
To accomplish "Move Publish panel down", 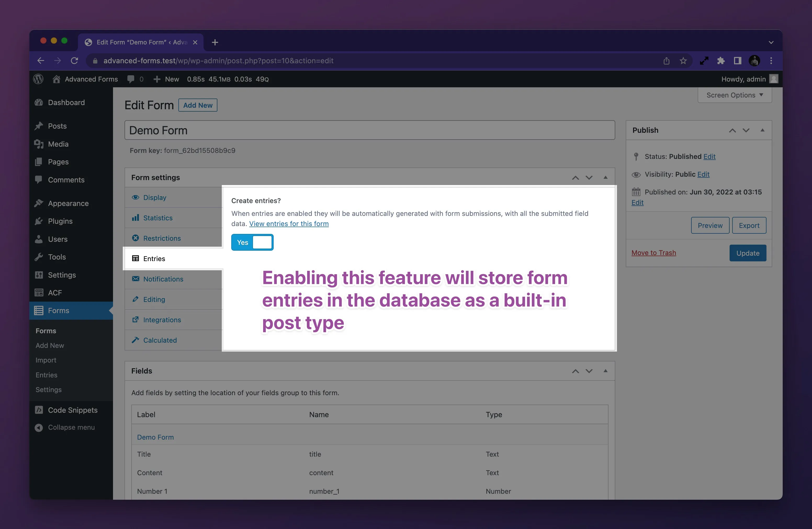I will click(746, 130).
